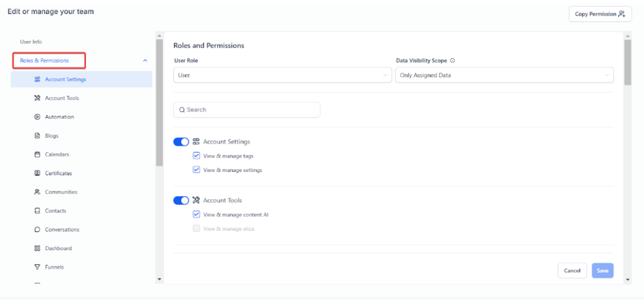This screenshot has width=644, height=302.
Task: Click the sidebar scrollbar up arrow
Action: (159, 35)
